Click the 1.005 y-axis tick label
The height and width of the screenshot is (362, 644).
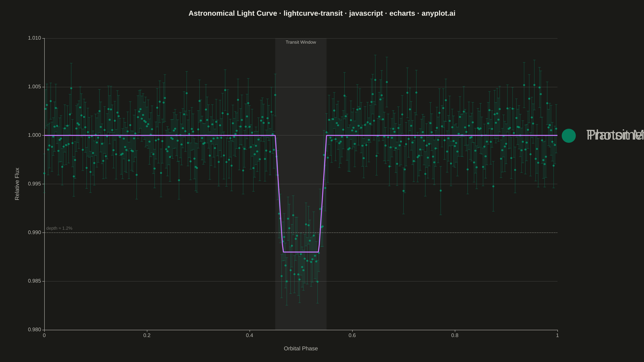(x=34, y=87)
